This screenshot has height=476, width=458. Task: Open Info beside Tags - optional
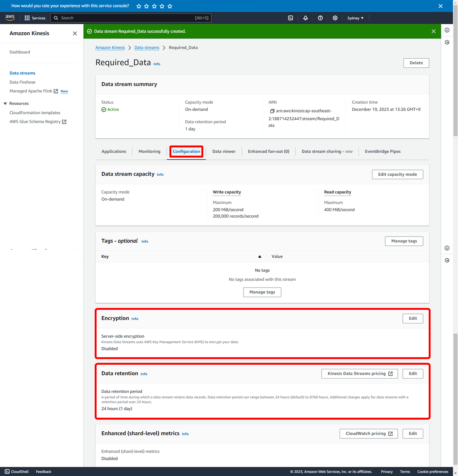point(145,241)
